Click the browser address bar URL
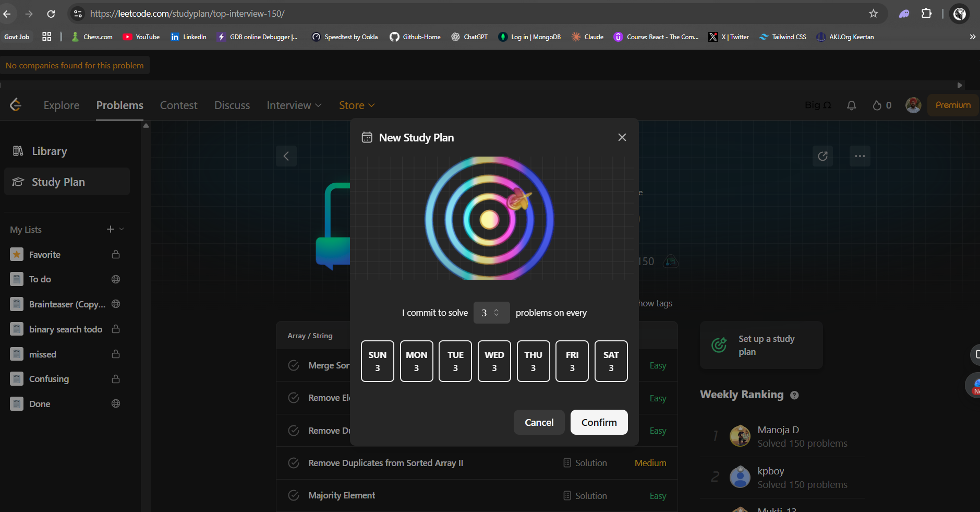The image size is (980, 512). (188, 14)
